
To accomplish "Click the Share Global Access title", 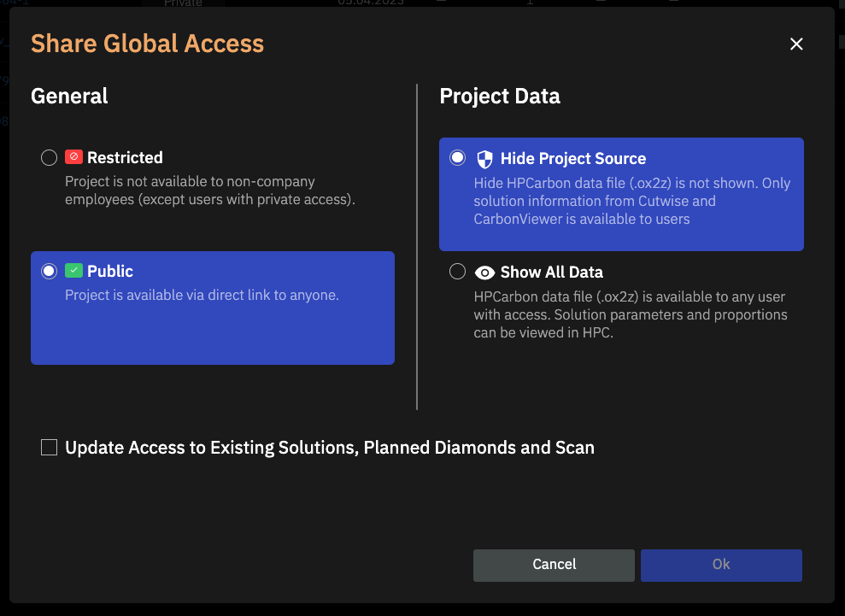I will coord(147,44).
